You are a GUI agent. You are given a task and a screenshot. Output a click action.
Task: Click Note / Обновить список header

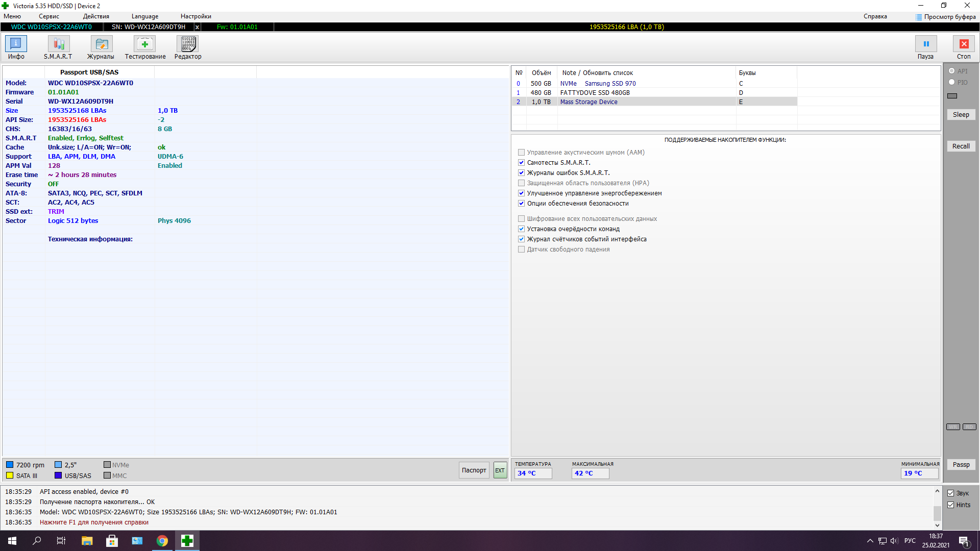coord(598,73)
